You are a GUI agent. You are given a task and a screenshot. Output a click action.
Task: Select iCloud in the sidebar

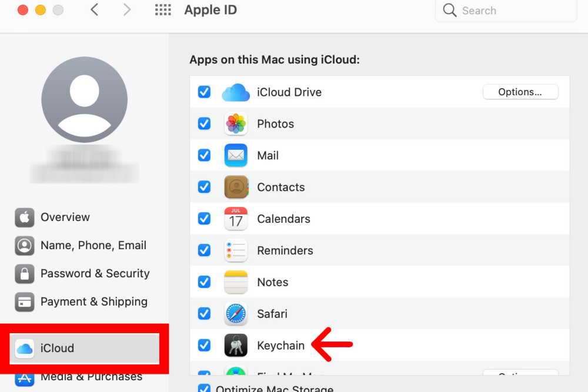(x=84, y=349)
